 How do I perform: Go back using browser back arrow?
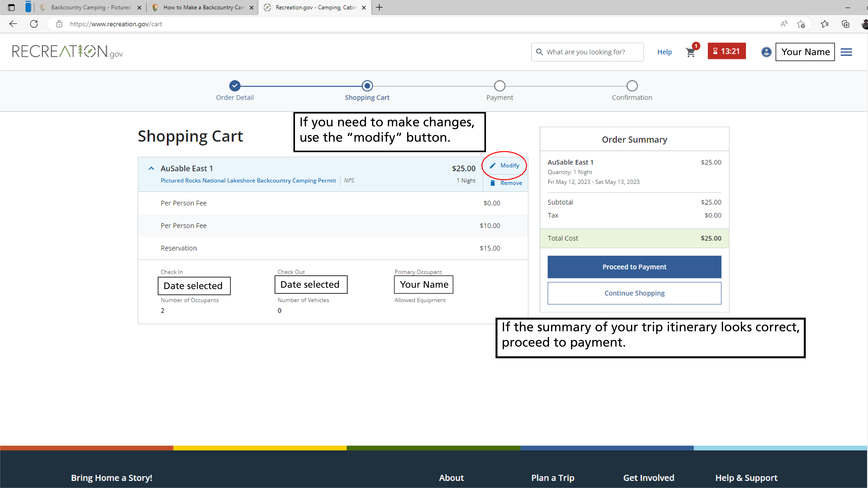tap(13, 24)
